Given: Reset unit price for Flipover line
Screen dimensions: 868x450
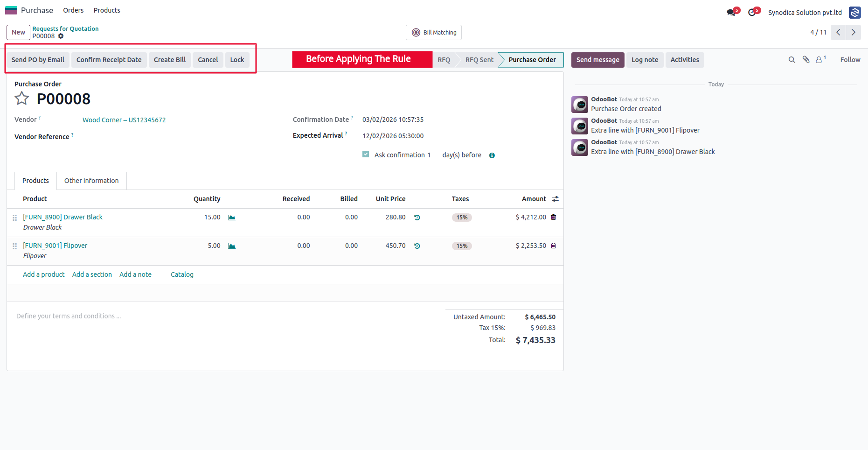Looking at the screenshot, I should (417, 246).
